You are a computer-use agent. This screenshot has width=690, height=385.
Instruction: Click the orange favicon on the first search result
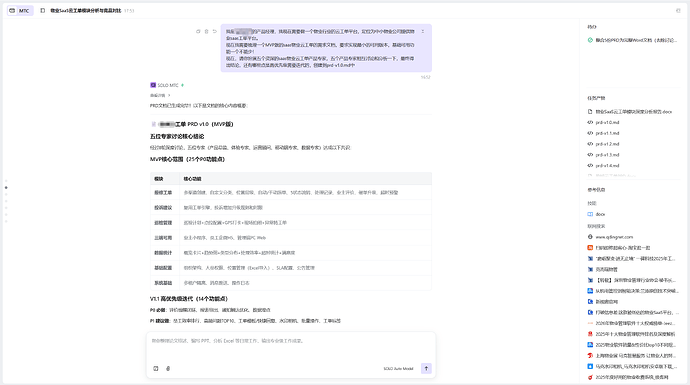click(590, 248)
